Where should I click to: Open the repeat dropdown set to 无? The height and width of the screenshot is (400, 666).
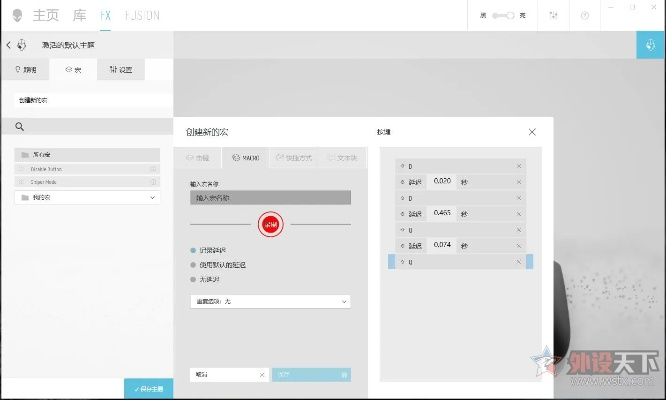pos(270,301)
